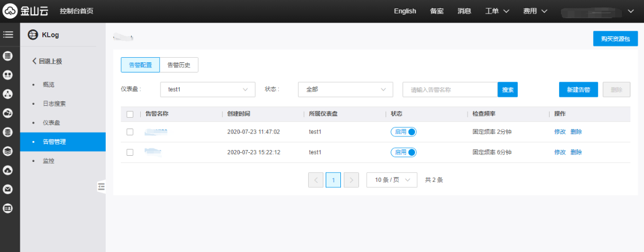Open 日志搜索 in the side menu
Viewport: 644px width, 252px height.
[54, 104]
